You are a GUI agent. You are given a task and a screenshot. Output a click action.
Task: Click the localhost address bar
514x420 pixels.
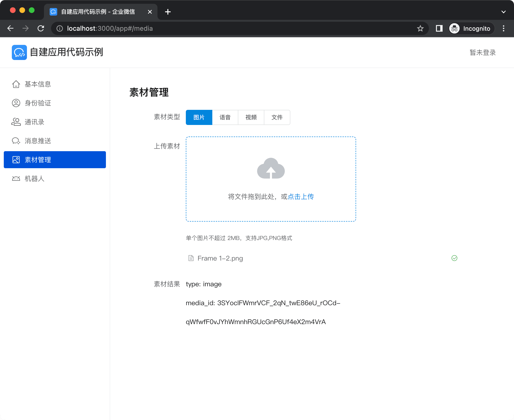tap(218, 29)
